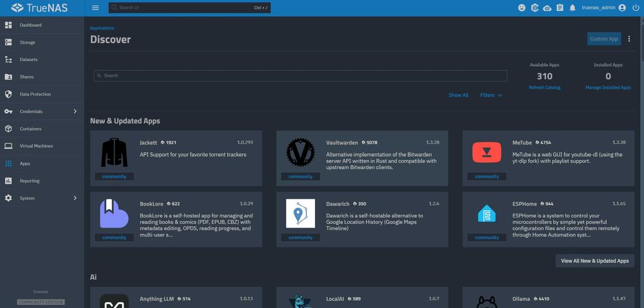Click the Custom App button

[x=604, y=39]
